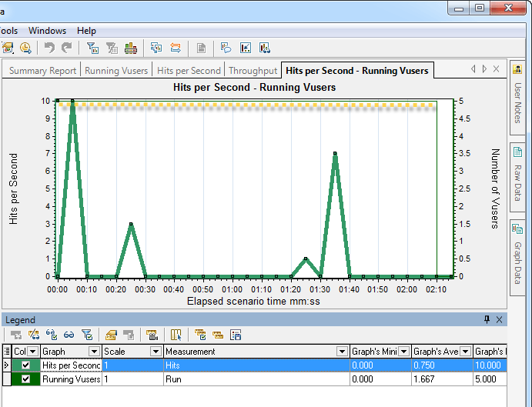Click the analysis toolbar icon left of Undo
Image resolution: width=532 pixels, height=407 pixels.
click(25, 48)
